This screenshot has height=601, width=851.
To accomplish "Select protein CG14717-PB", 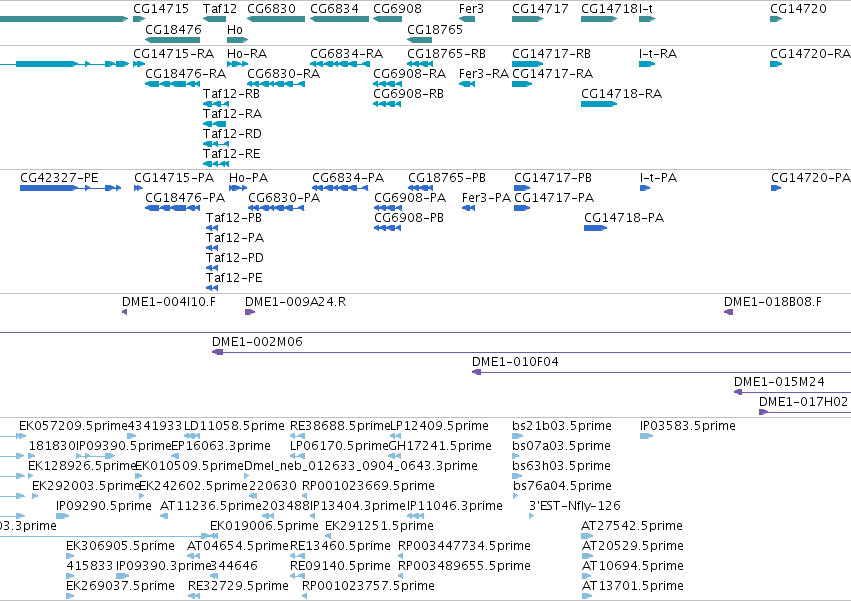I will (552, 178).
